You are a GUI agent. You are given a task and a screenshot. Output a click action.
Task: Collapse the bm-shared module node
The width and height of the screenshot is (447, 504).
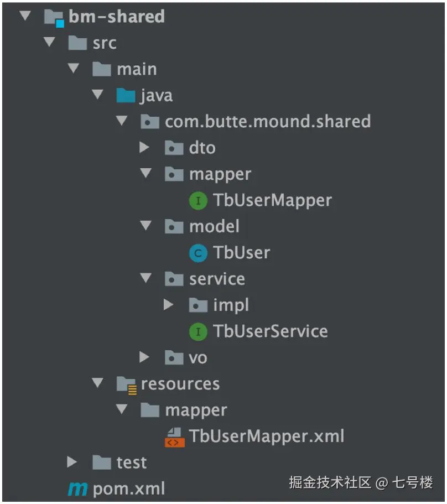[x=25, y=15]
